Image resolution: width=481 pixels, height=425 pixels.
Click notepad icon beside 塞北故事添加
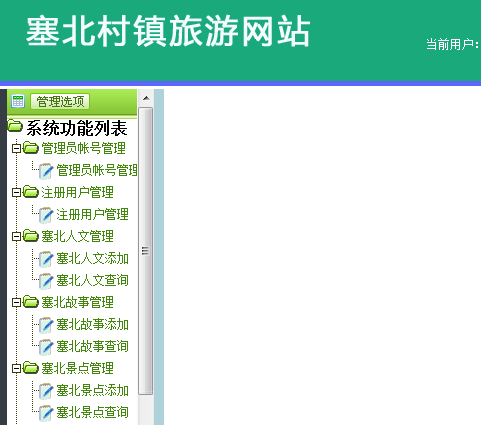pyautogui.click(x=46, y=325)
